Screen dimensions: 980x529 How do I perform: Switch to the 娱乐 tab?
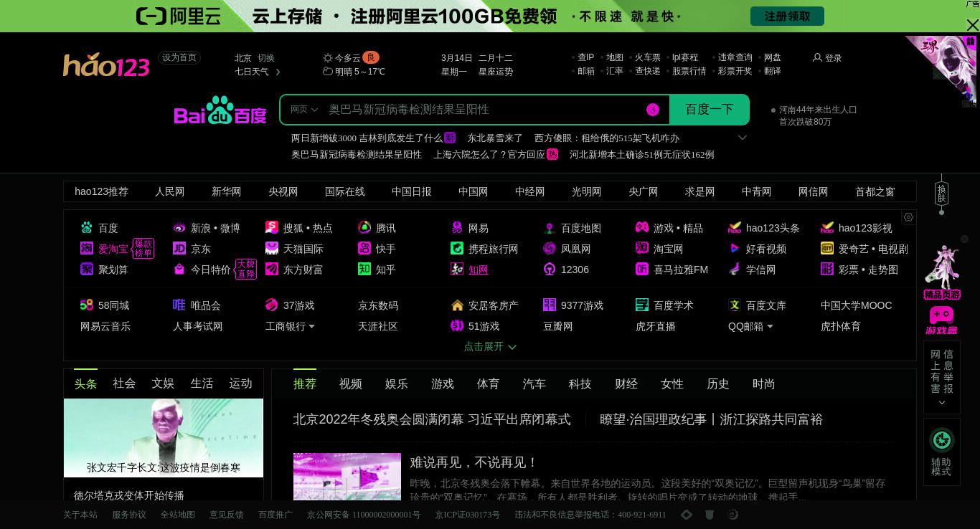point(397,384)
